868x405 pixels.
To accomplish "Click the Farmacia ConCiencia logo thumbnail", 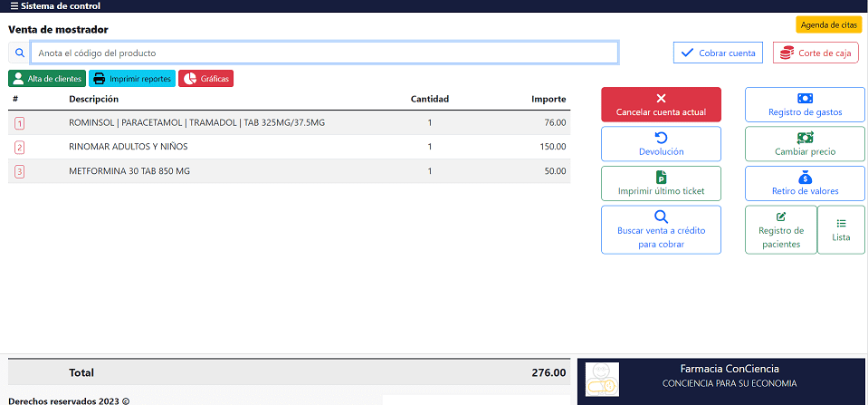I will pos(602,379).
